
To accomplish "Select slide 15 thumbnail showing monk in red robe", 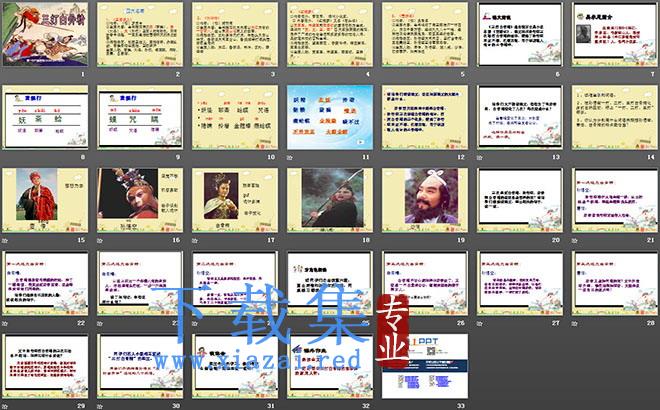I will (45, 200).
